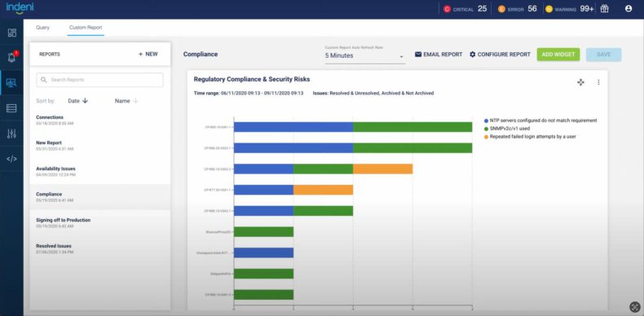Click the yellow Warning badge icon
The image size is (644, 316).
[549, 9]
